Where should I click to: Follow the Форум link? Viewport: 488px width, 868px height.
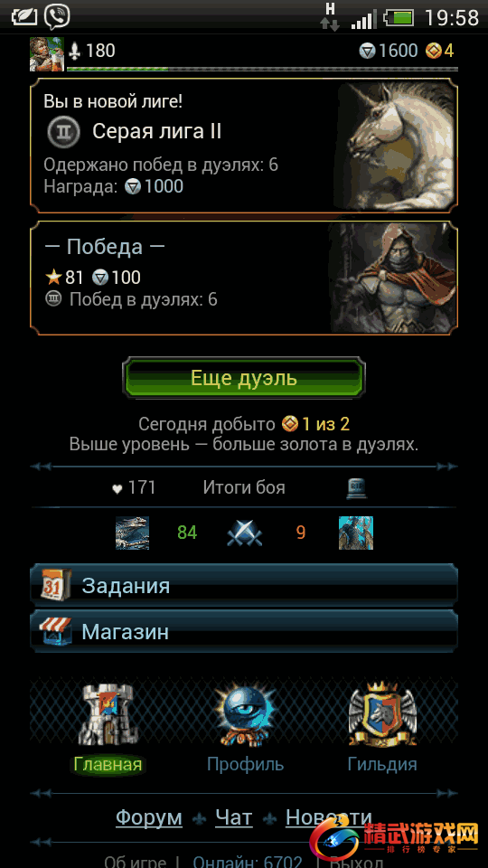pyautogui.click(x=149, y=817)
